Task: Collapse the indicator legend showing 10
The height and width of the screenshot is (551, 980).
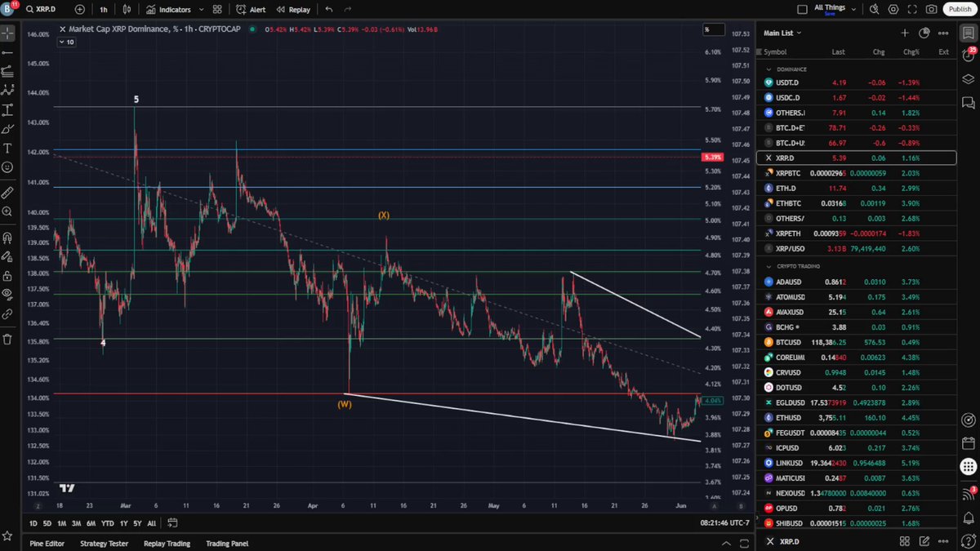Action: click(67, 42)
